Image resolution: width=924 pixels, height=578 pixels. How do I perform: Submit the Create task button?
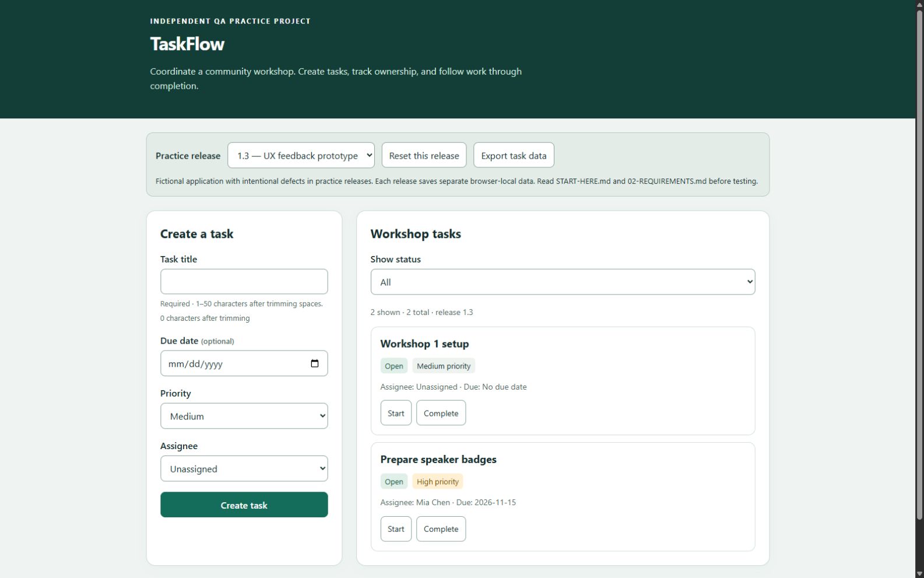click(x=244, y=505)
